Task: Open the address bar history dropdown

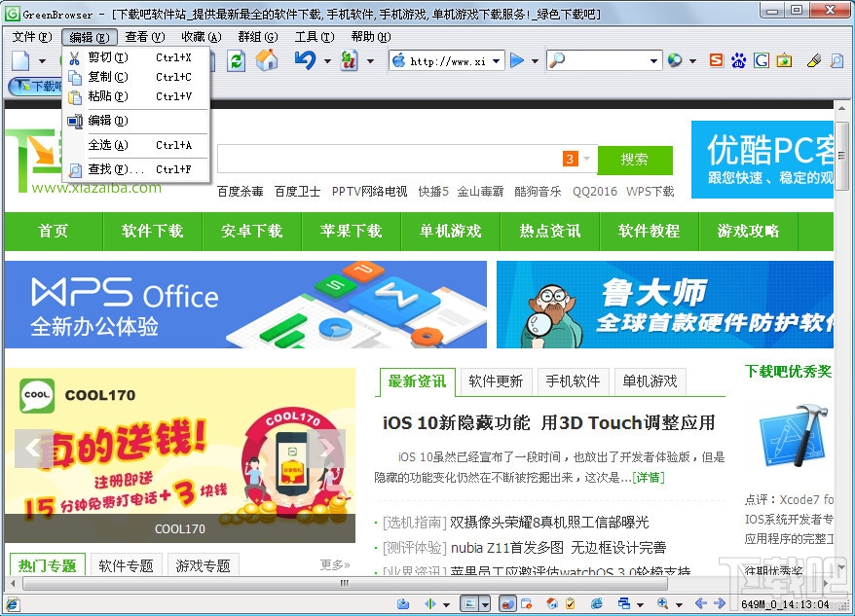Action: [x=497, y=60]
